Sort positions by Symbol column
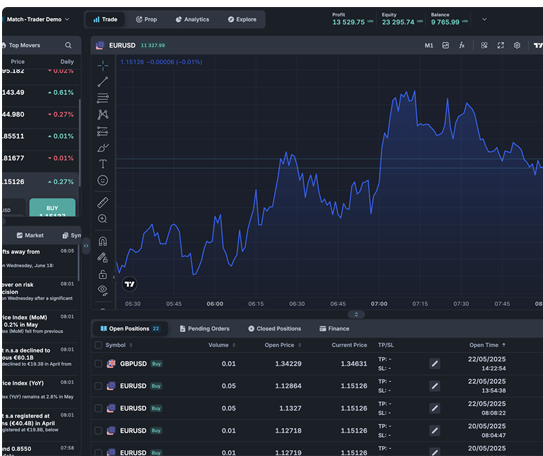 pyautogui.click(x=119, y=345)
